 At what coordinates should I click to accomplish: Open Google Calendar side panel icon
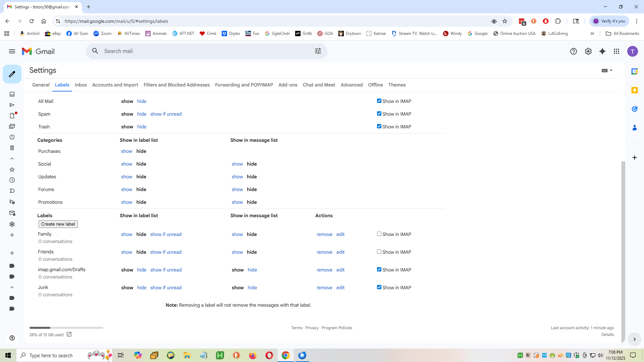click(x=634, y=71)
